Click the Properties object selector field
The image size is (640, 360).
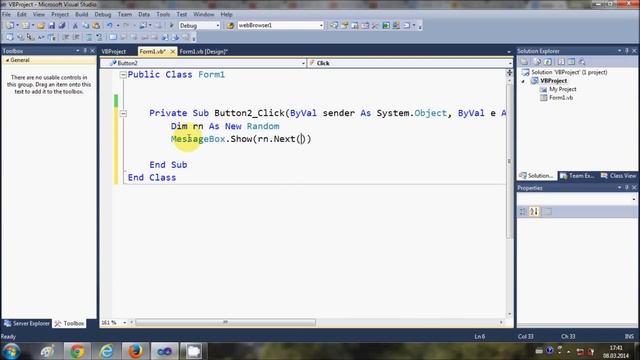coord(577,199)
